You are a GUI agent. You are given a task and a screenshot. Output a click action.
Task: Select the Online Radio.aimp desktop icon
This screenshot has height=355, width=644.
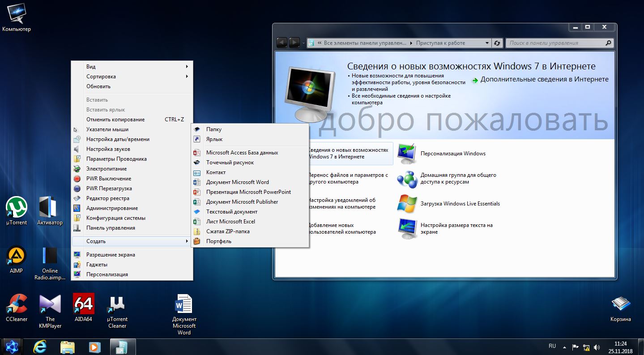pos(50,263)
